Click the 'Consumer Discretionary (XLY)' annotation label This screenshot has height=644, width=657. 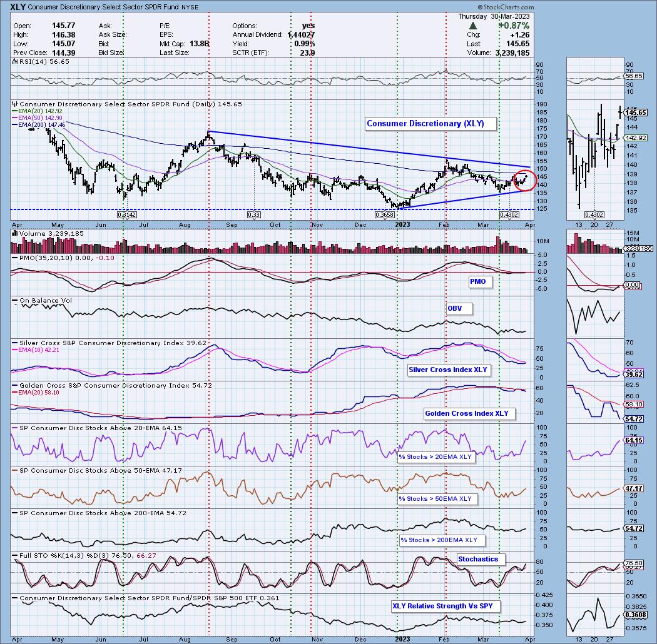pyautogui.click(x=430, y=124)
